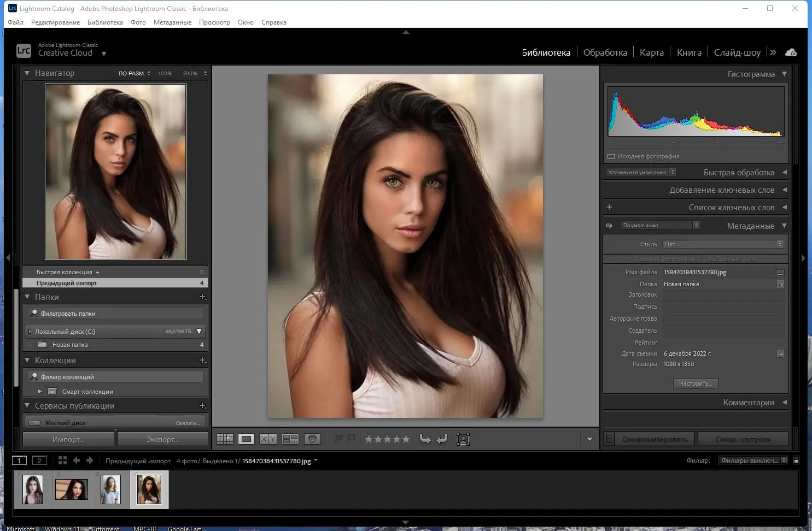The width and height of the screenshot is (812, 531).
Task: Rotate photo clockwise with arrow icon
Action: (x=442, y=439)
